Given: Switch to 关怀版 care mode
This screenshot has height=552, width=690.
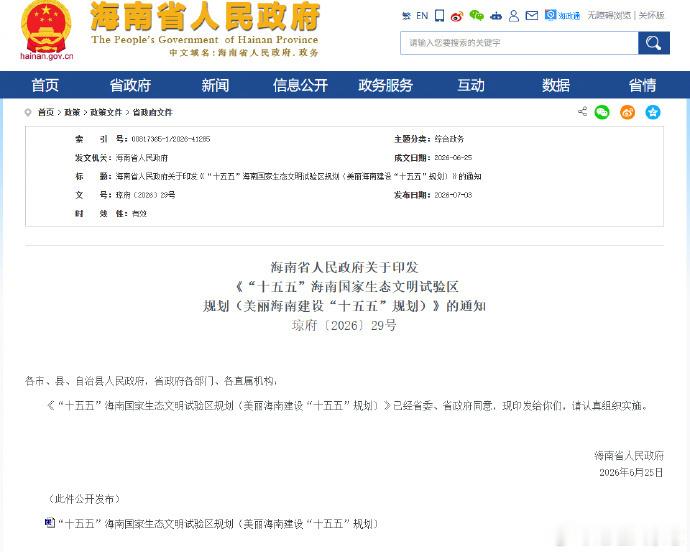Looking at the screenshot, I should pyautogui.click(x=651, y=15).
